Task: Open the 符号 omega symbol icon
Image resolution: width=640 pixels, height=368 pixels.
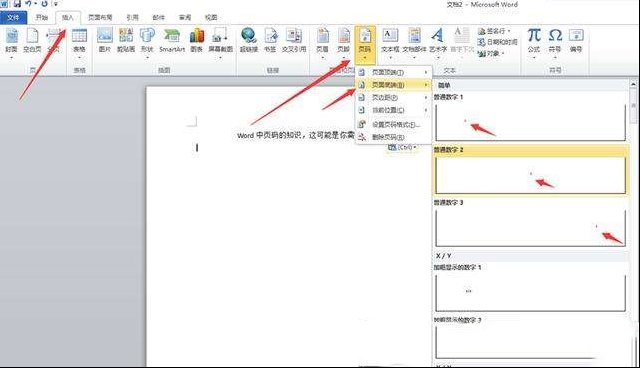Action: (555, 43)
